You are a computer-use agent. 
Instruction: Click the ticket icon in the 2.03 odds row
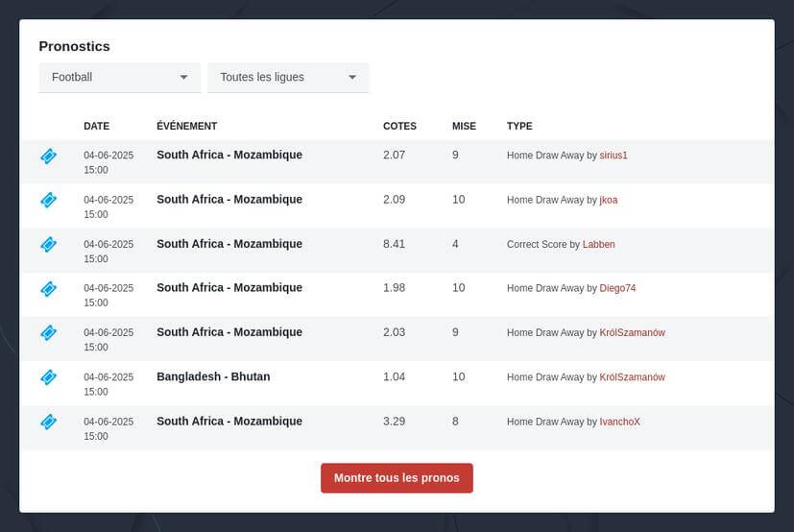tap(49, 333)
